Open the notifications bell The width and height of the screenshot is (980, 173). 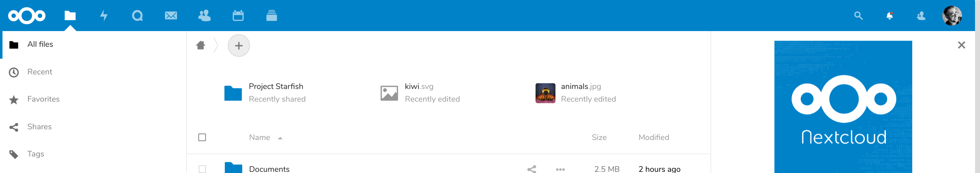click(x=890, y=16)
